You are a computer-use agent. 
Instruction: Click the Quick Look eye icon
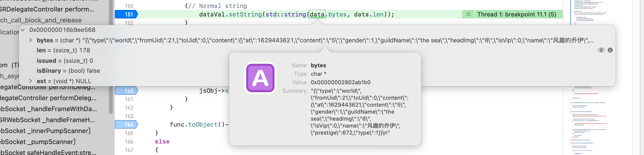point(601,50)
